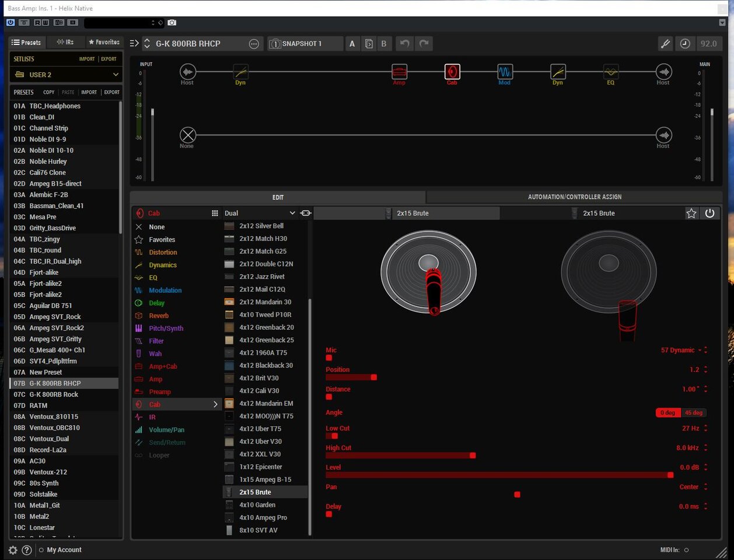The image size is (734, 560).
Task: Click the camera snapshot icon
Action: [172, 23]
